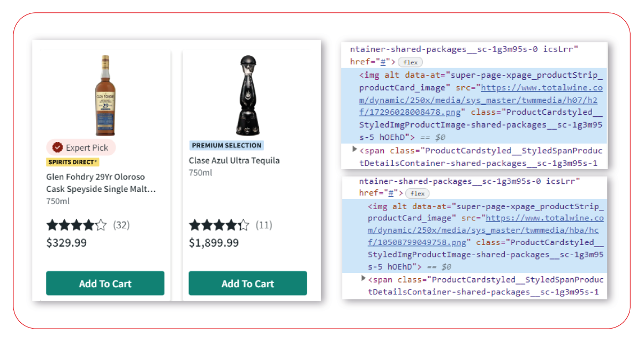Open the (11) review count
Viewport: 644px width, 342px height.
click(264, 225)
